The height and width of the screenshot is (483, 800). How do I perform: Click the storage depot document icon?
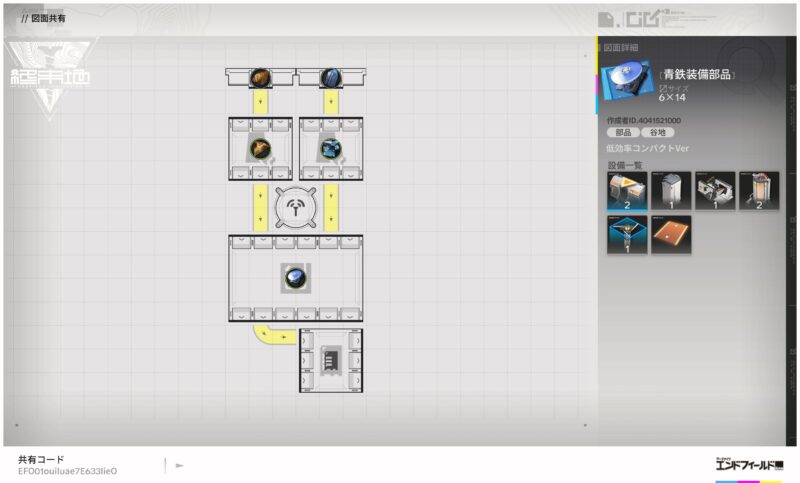click(x=331, y=360)
